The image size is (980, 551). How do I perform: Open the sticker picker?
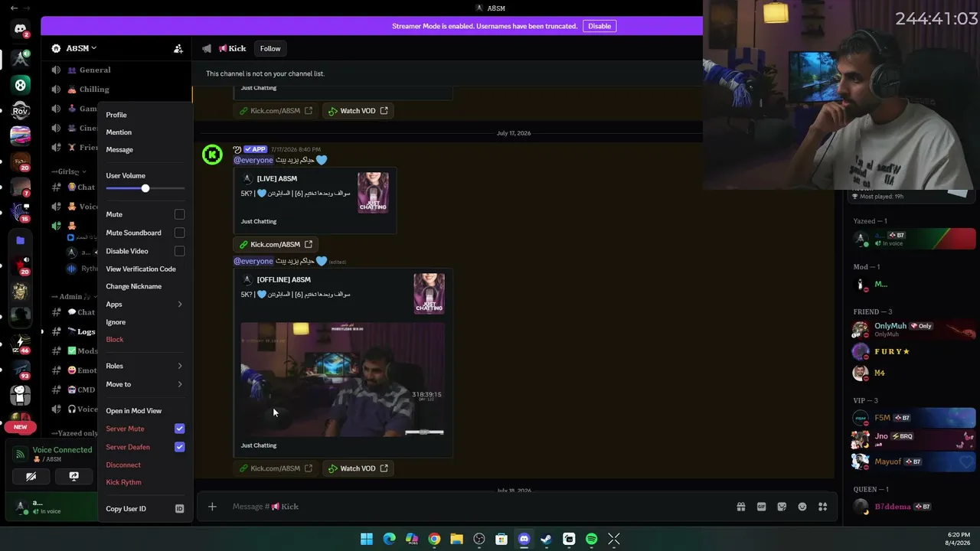tap(782, 507)
